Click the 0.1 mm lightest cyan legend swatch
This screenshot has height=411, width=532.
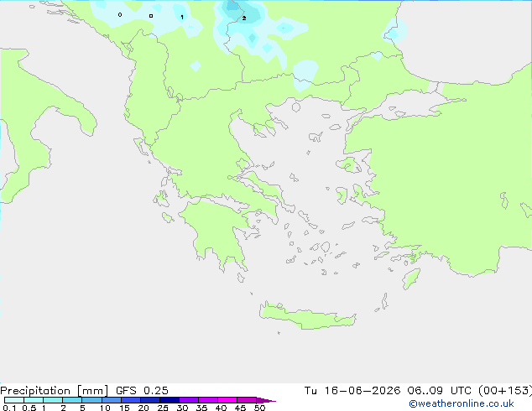[x=14, y=400]
